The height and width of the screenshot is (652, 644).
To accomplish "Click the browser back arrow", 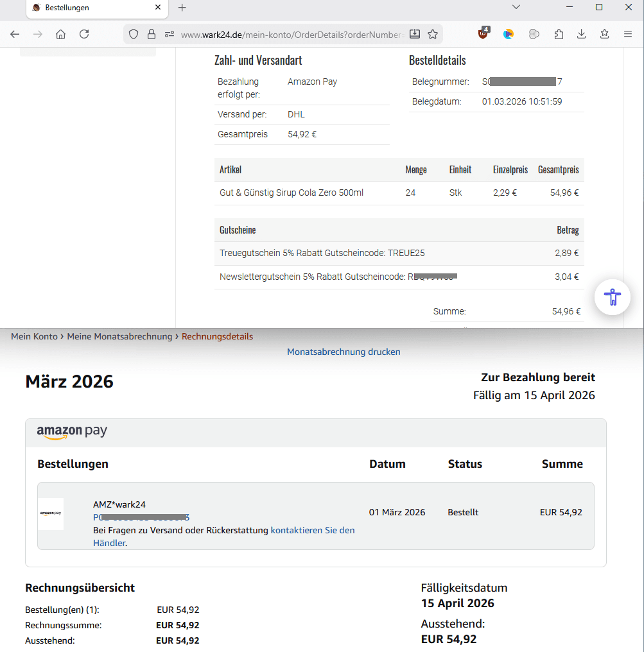I will point(15,34).
